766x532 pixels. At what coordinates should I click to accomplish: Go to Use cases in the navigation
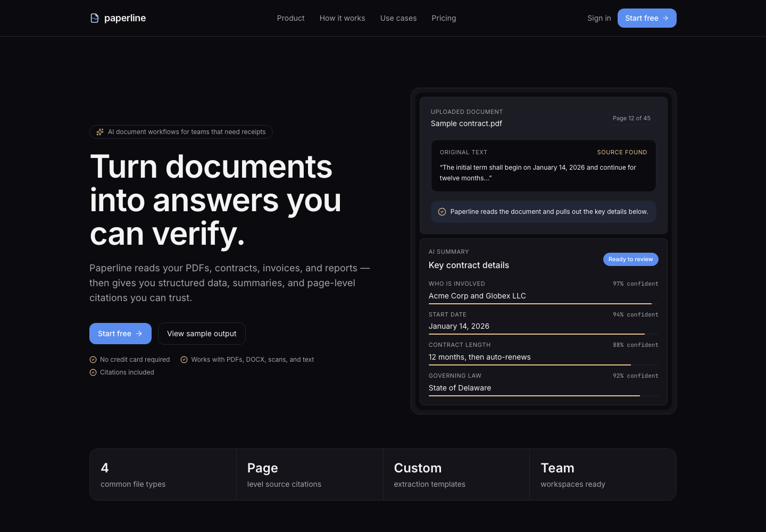[x=398, y=18]
